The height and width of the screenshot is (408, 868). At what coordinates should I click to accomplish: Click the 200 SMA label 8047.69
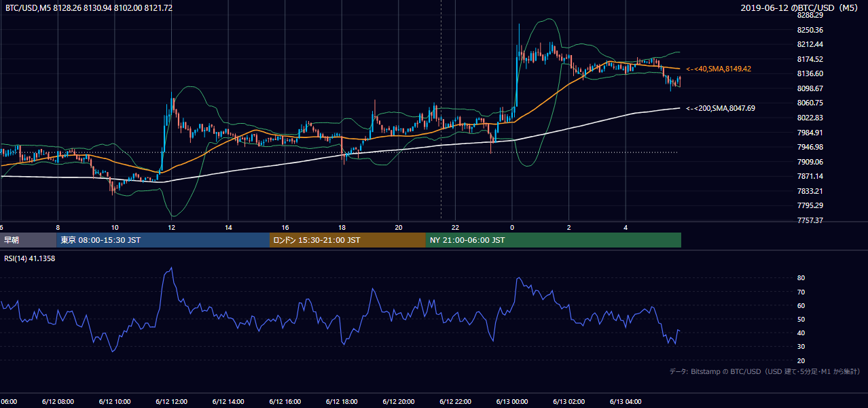pyautogui.click(x=721, y=108)
